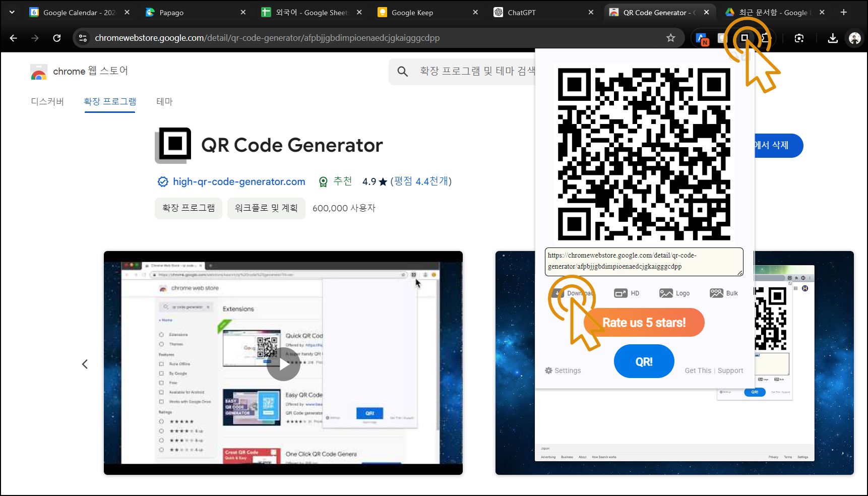
Task: Close the Papago tab
Action: click(x=243, y=12)
